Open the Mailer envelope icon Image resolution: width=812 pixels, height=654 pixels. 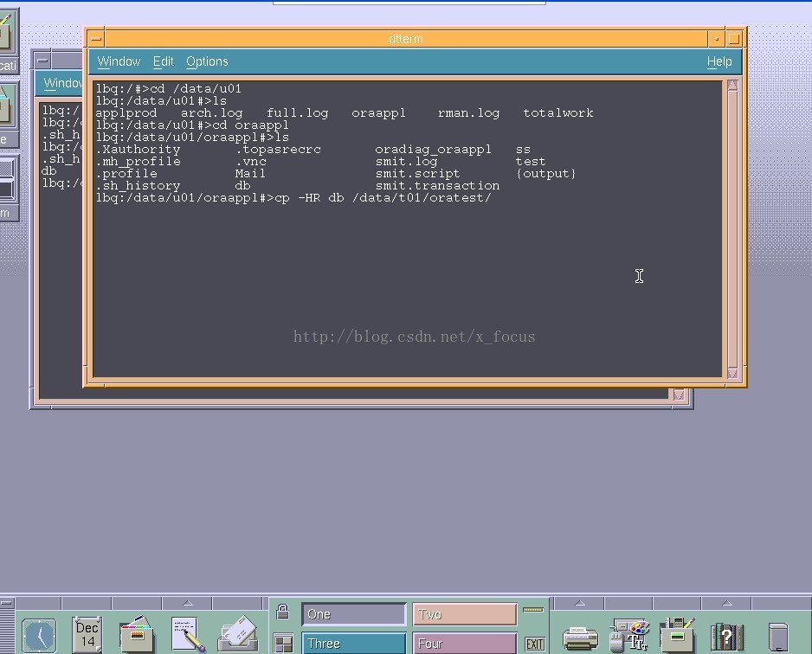(x=238, y=633)
